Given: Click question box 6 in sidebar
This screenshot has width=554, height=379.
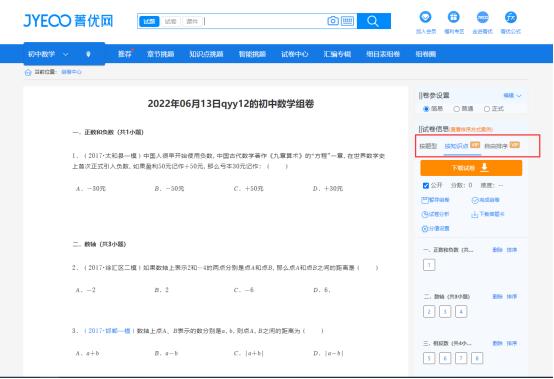Looking at the screenshot, I should [x=445, y=358].
